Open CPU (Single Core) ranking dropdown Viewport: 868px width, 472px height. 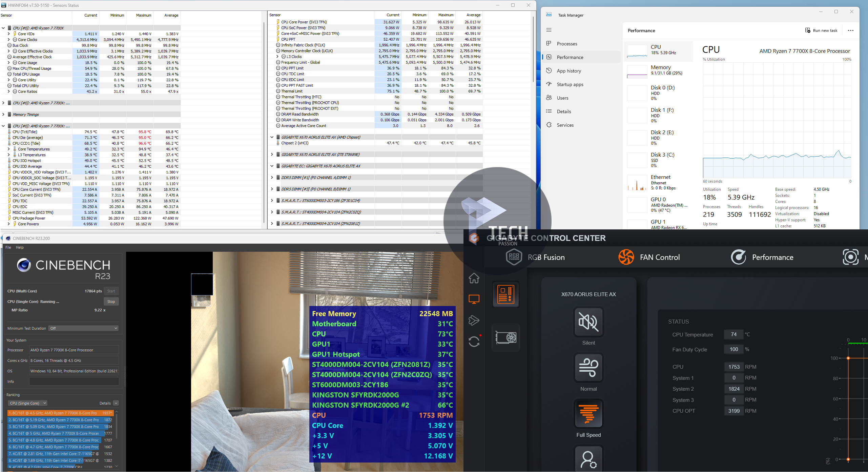point(28,403)
